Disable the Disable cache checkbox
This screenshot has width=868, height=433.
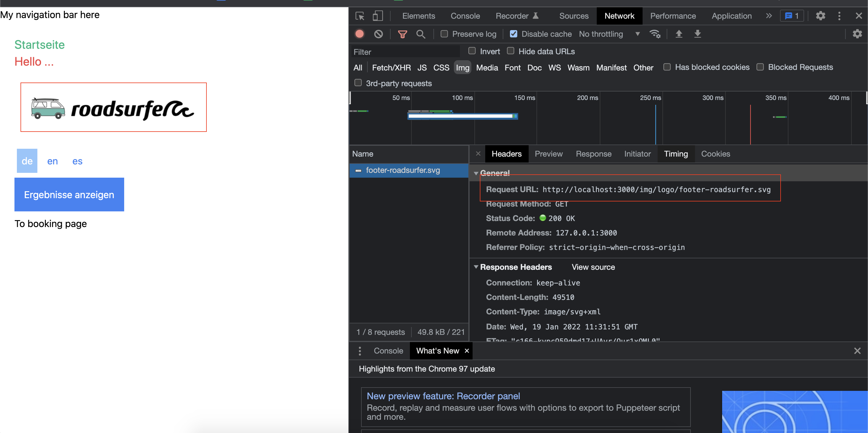[x=514, y=34]
